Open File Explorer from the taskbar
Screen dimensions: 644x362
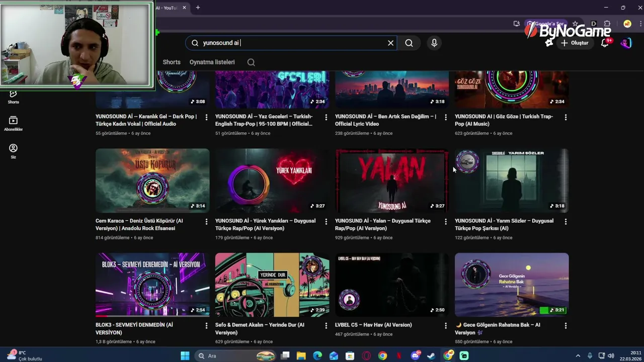tap(301, 356)
